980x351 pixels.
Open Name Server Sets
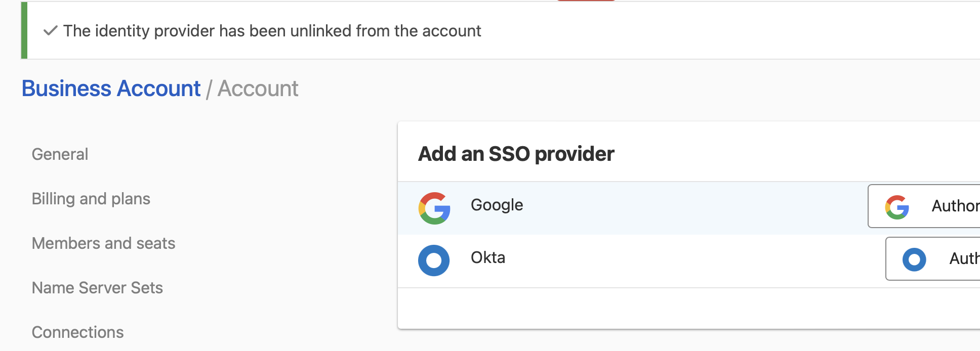click(97, 288)
